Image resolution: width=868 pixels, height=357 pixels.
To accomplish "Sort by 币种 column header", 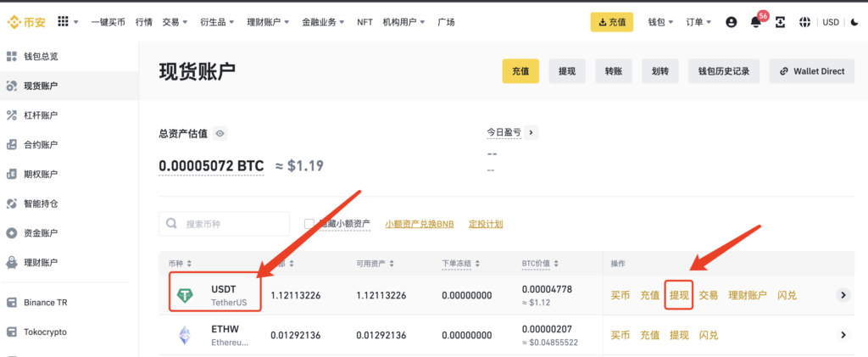I will tap(180, 264).
